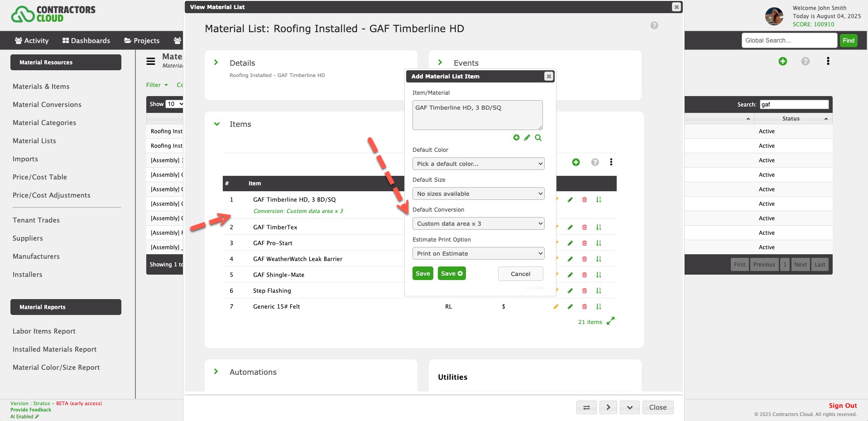The height and width of the screenshot is (421, 868).
Task: Open Activity menu
Action: pyautogui.click(x=32, y=40)
